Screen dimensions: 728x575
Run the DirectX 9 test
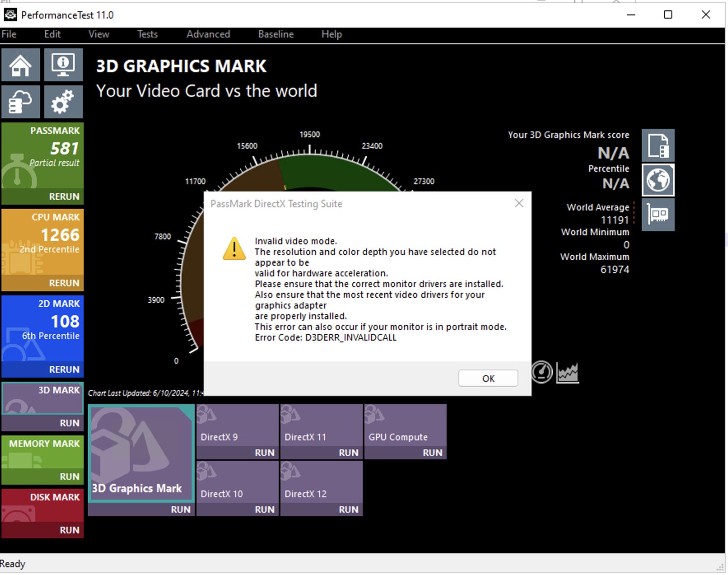[x=237, y=453]
